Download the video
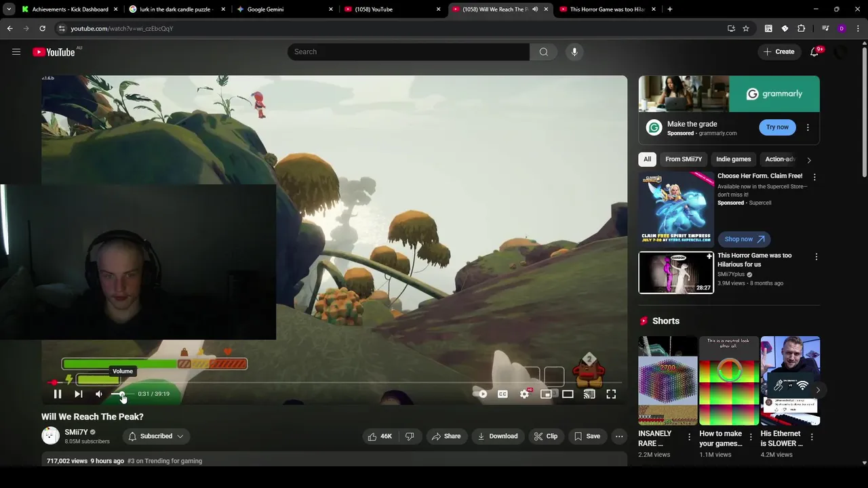Screen dimensions: 868x488 pyautogui.click(x=498, y=436)
